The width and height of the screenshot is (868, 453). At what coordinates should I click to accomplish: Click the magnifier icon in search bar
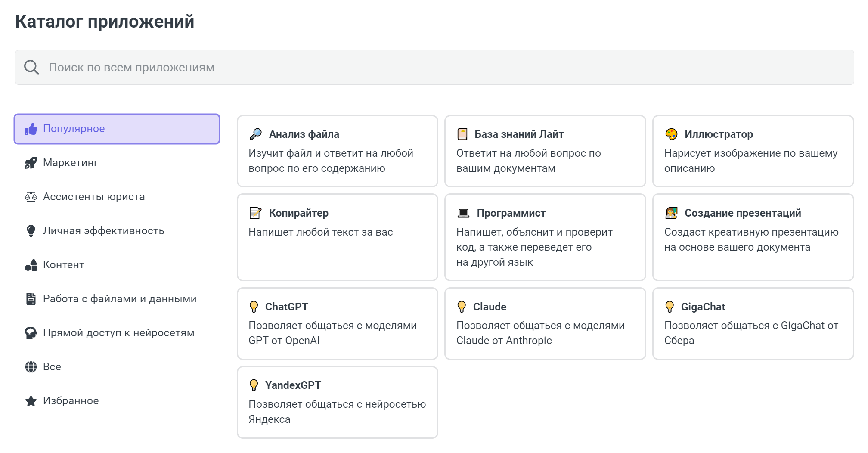point(31,67)
